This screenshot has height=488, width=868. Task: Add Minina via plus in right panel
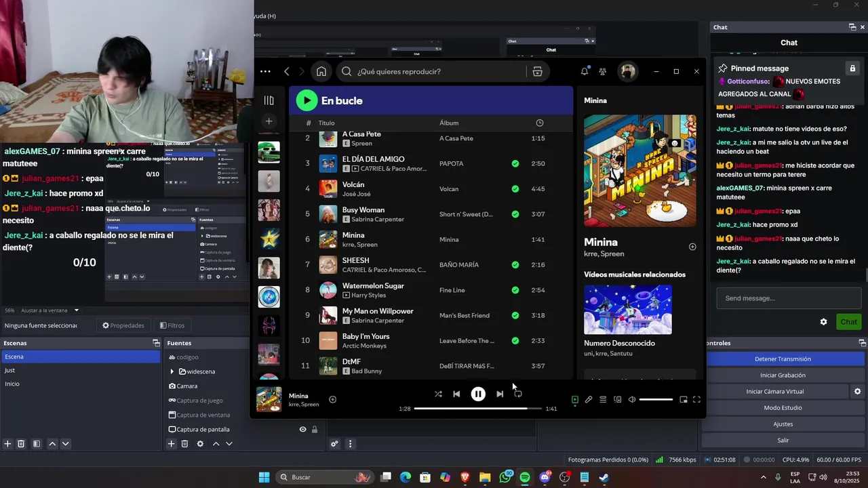tap(692, 247)
